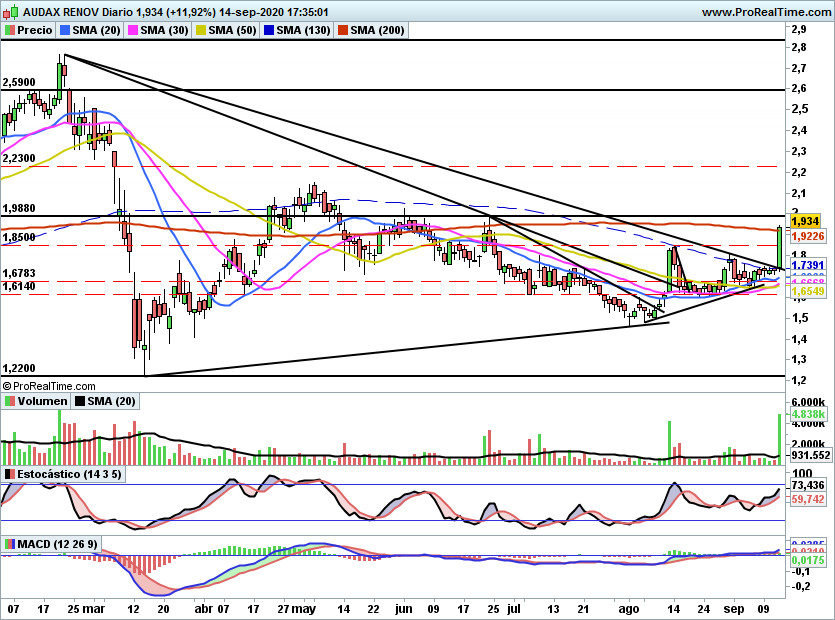Visit www.ProRealTime.com link top right
The image size is (835, 620).
pos(766,10)
